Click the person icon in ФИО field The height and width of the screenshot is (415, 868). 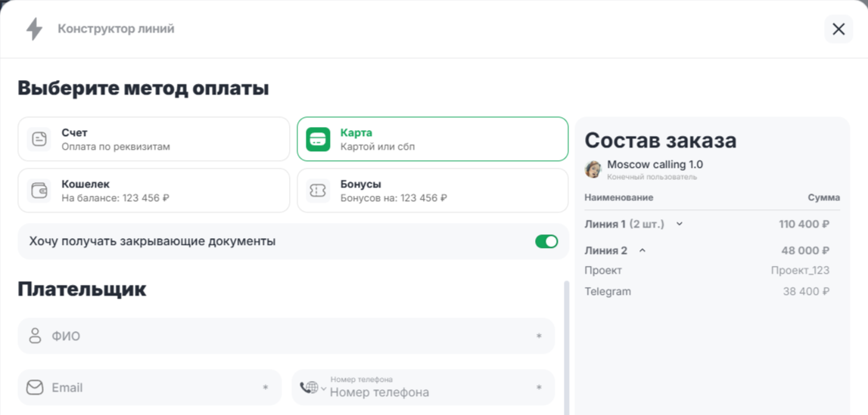(x=35, y=336)
